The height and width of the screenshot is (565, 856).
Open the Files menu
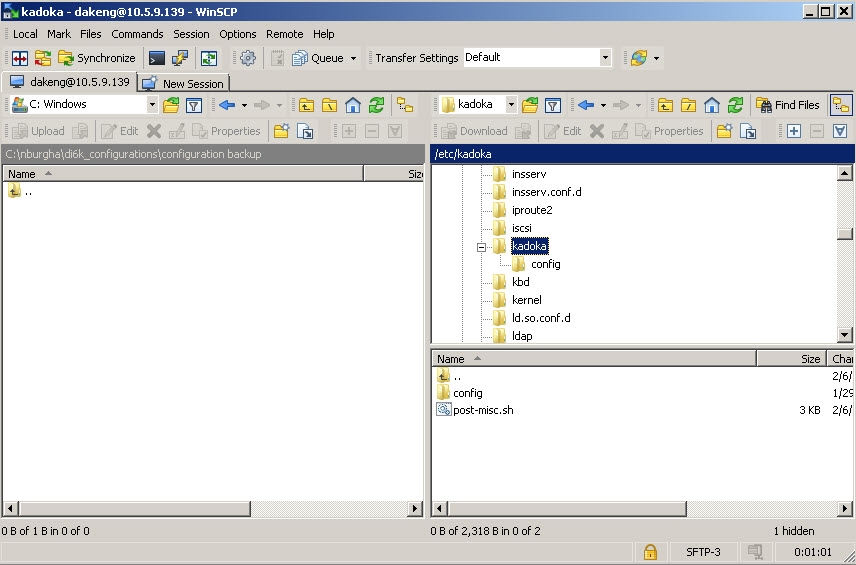91,34
